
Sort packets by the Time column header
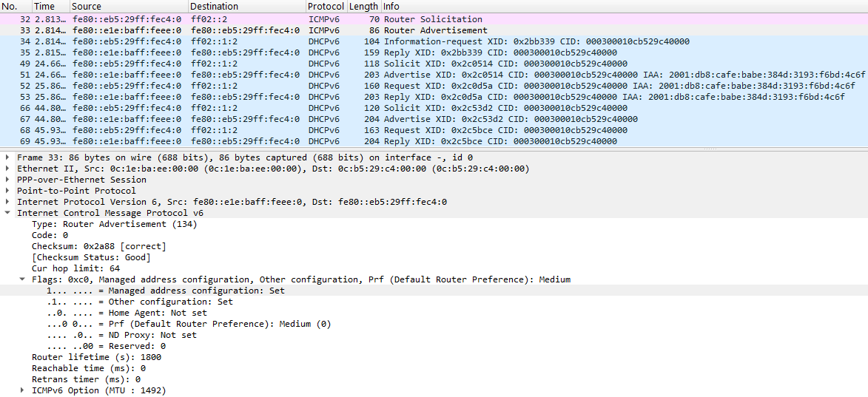click(x=51, y=7)
